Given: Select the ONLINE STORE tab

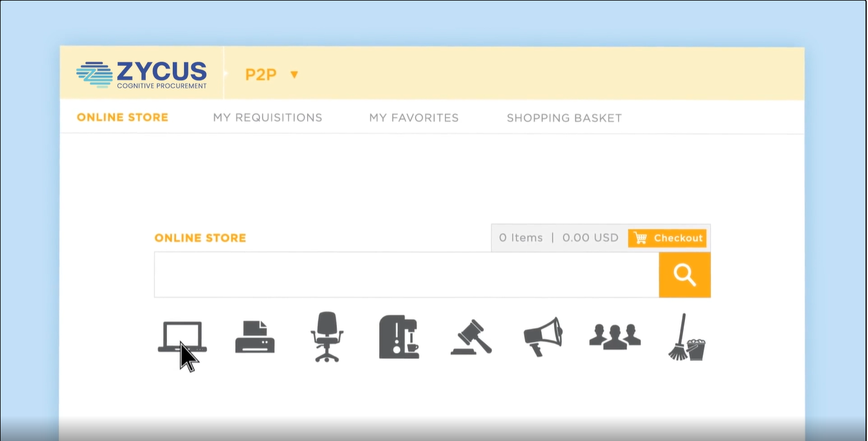Looking at the screenshot, I should (122, 117).
